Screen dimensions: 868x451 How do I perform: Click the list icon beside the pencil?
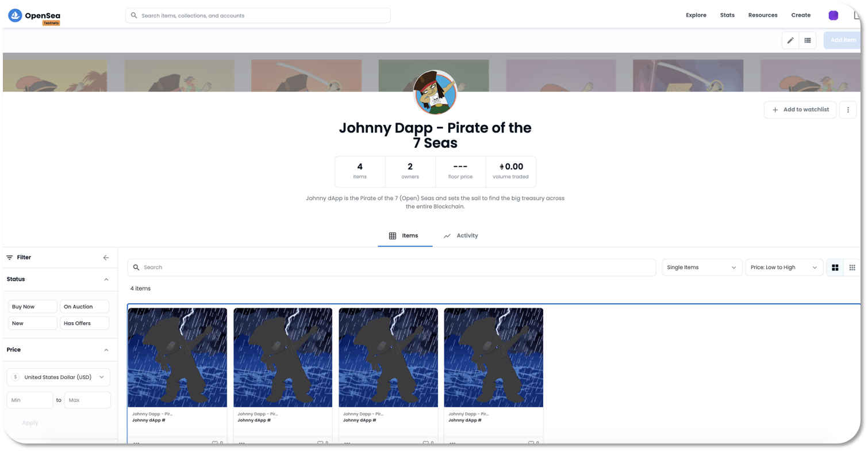(x=808, y=40)
